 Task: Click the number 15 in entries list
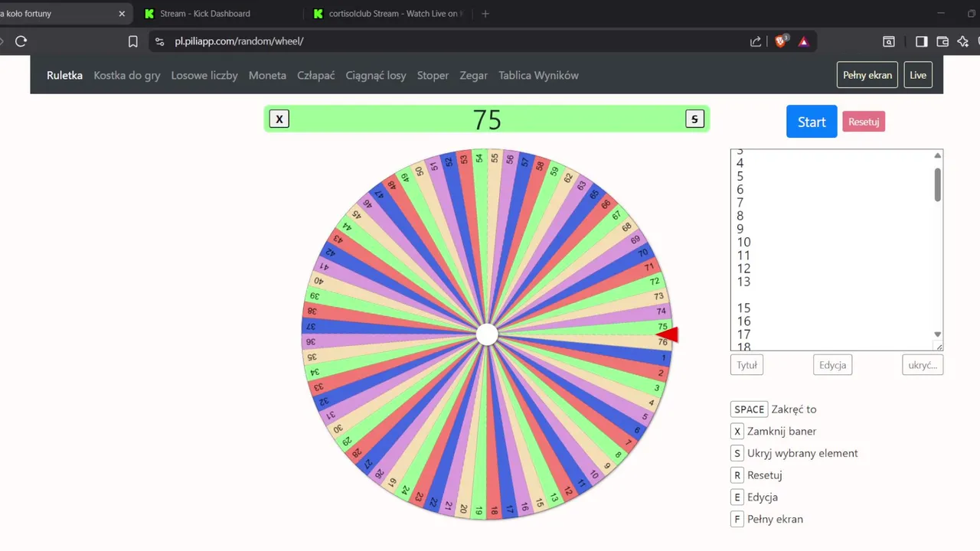coord(743,308)
